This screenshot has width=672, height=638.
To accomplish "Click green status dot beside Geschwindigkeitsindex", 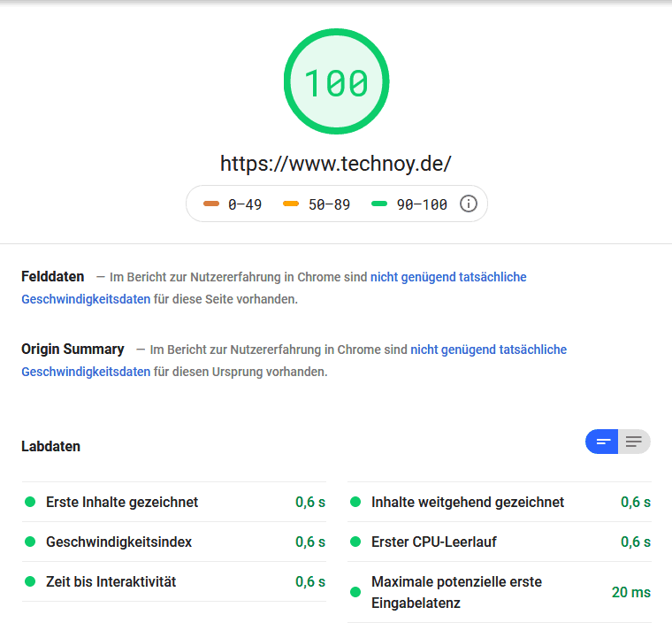I will 30,542.
